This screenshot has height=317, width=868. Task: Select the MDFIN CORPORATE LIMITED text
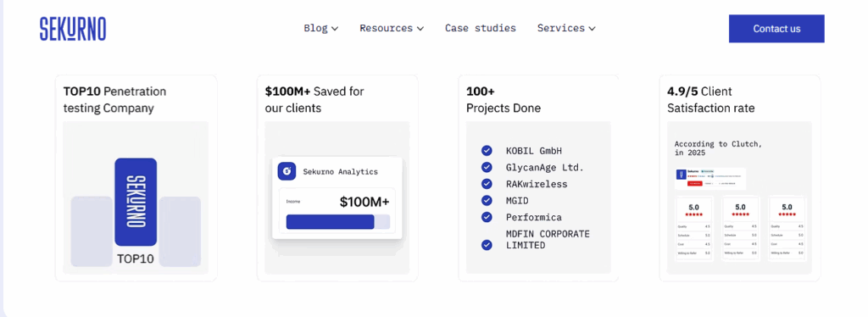coord(548,239)
